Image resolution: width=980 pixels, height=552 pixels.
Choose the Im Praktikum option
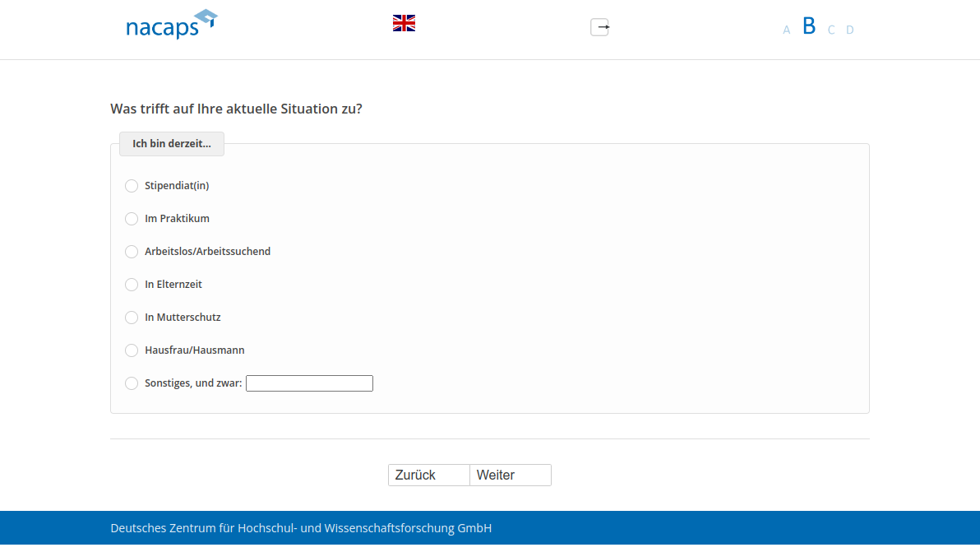(x=132, y=219)
